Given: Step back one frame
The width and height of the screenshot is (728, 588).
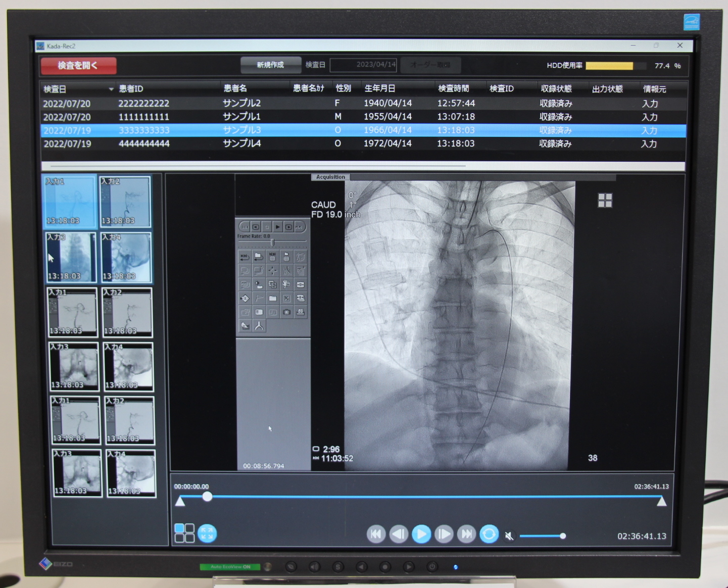Looking at the screenshot, I should click(x=399, y=534).
